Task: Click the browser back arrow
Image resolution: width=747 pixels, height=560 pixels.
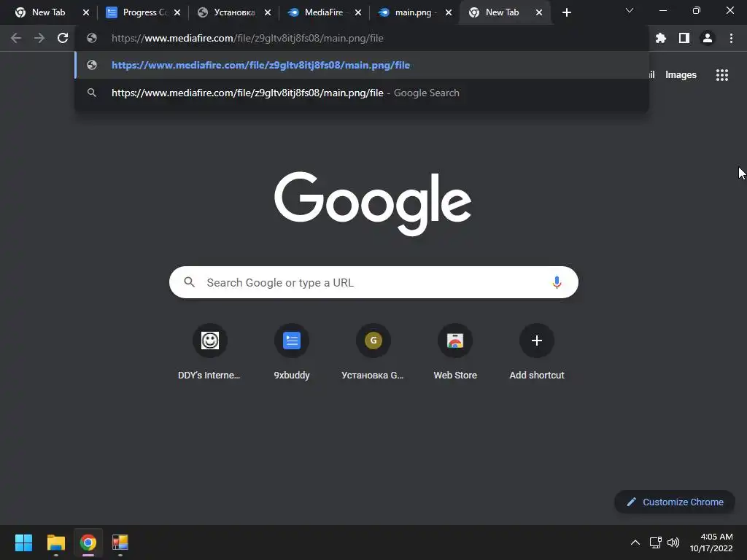Action: (16, 38)
